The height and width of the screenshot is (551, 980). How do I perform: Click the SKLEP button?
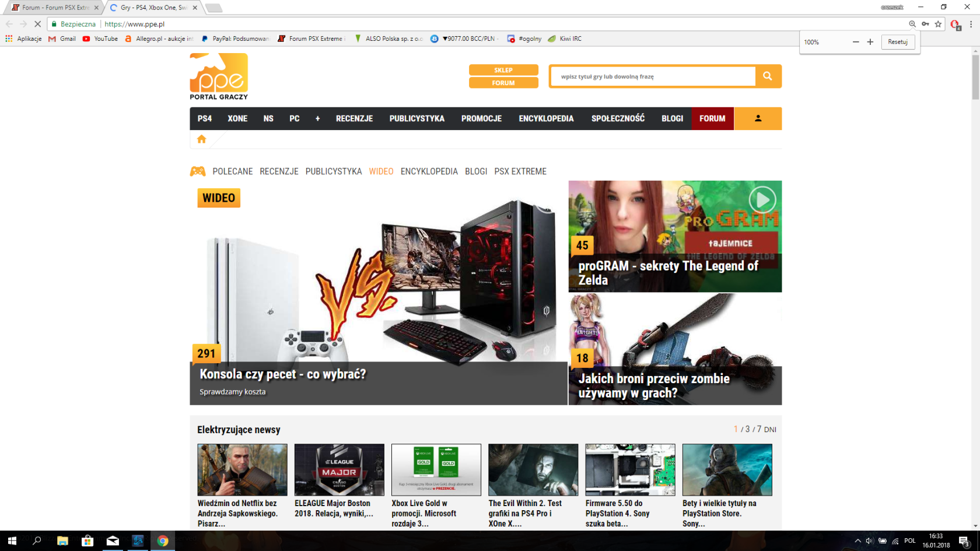point(503,70)
